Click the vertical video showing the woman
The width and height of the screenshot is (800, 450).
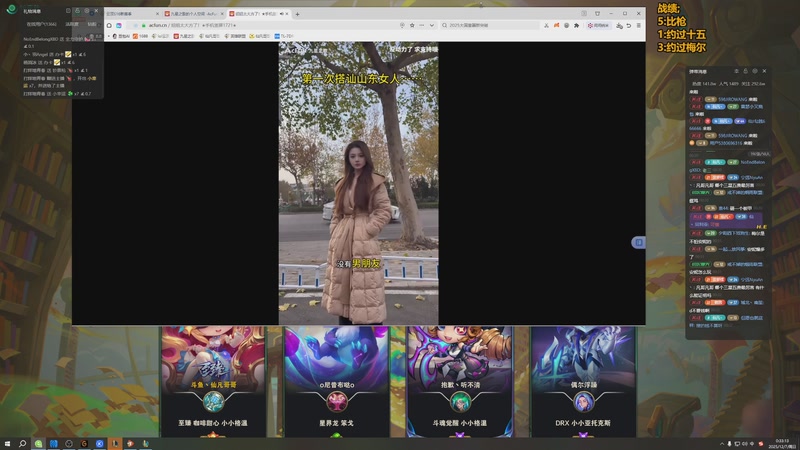[358, 183]
